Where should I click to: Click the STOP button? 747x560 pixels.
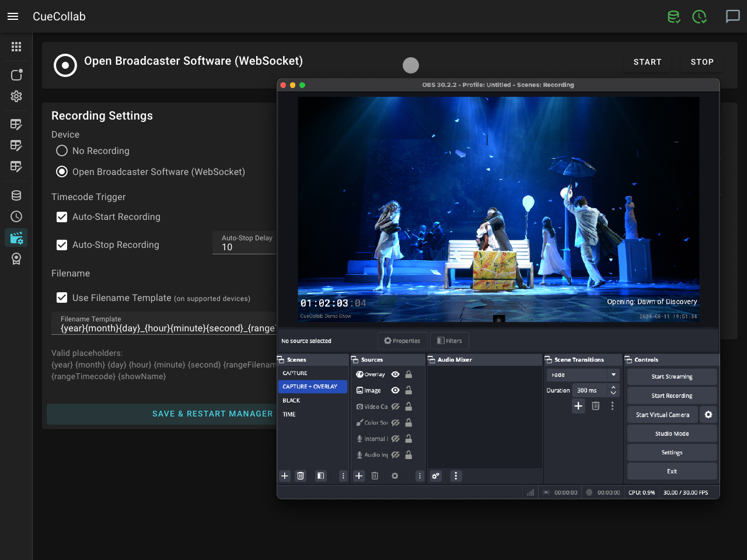coord(702,62)
